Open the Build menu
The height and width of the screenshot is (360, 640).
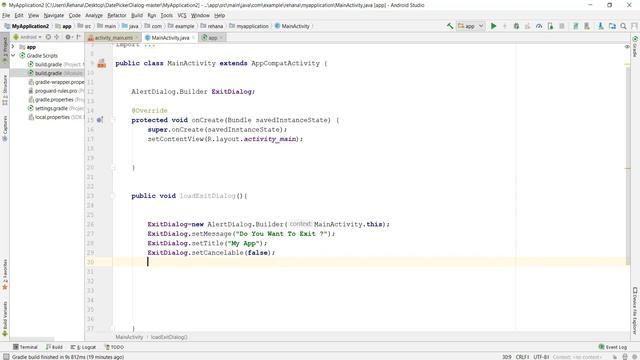pos(137,15)
